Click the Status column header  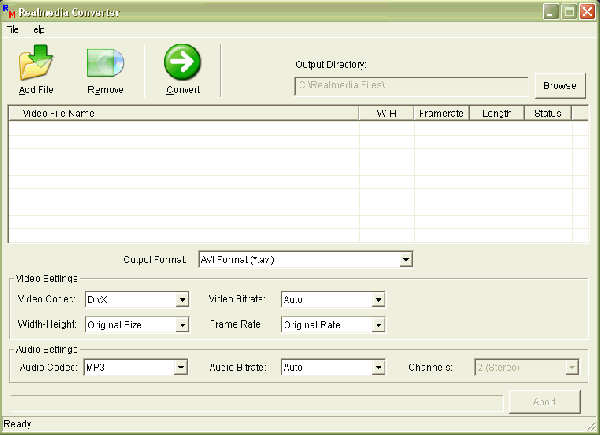click(x=548, y=113)
